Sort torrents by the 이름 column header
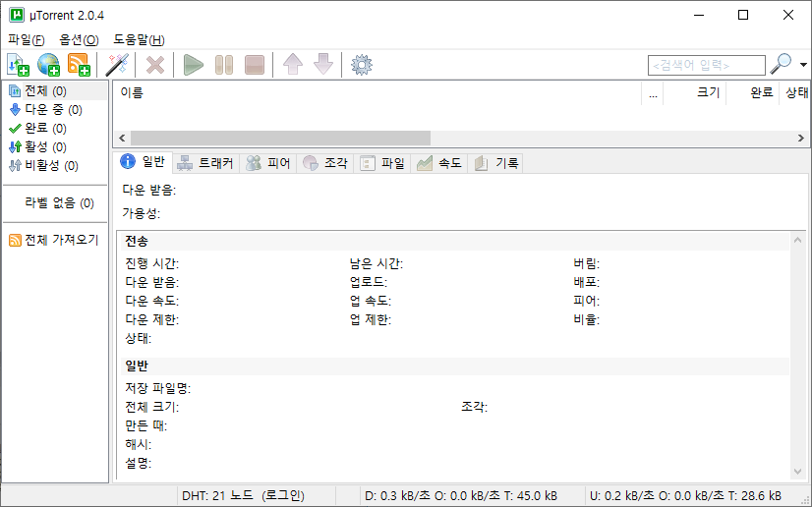This screenshot has width=812, height=507. [x=377, y=93]
